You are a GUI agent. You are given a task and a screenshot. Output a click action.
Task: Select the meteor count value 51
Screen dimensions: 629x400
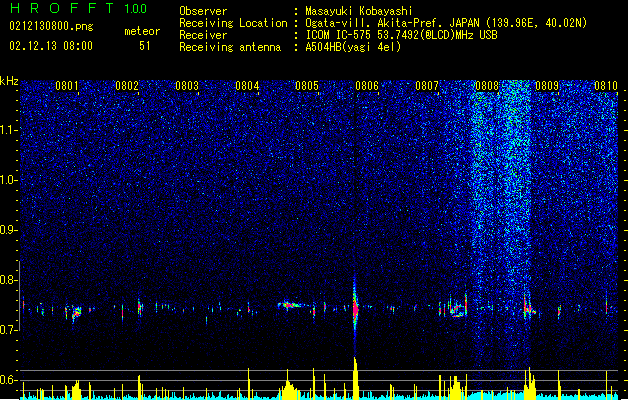[x=145, y=46]
